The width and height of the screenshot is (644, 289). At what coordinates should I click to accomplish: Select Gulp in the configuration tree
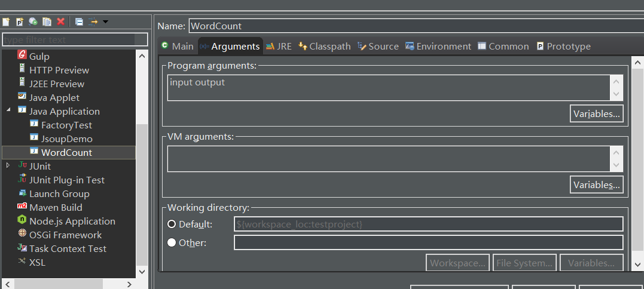pos(39,57)
